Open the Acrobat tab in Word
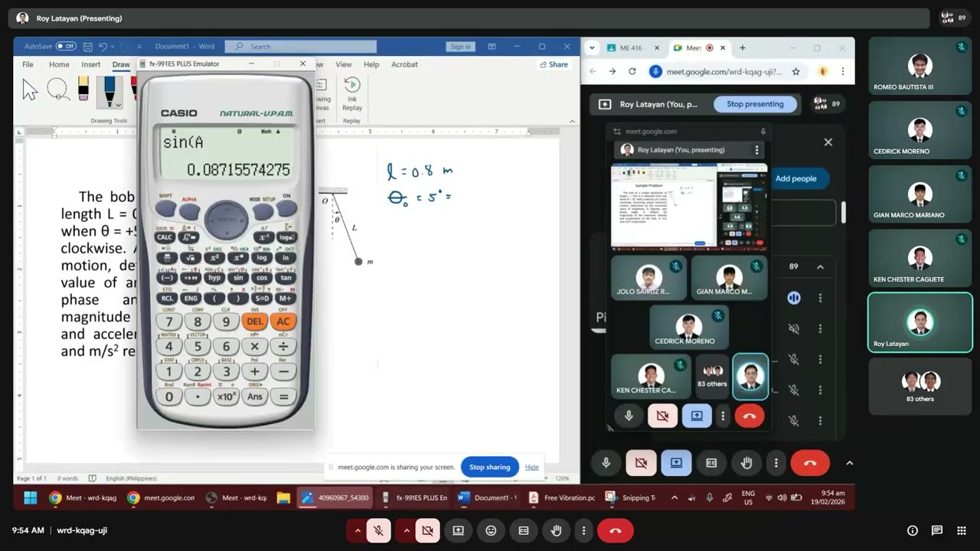This screenshot has height=551, width=980. (x=404, y=64)
